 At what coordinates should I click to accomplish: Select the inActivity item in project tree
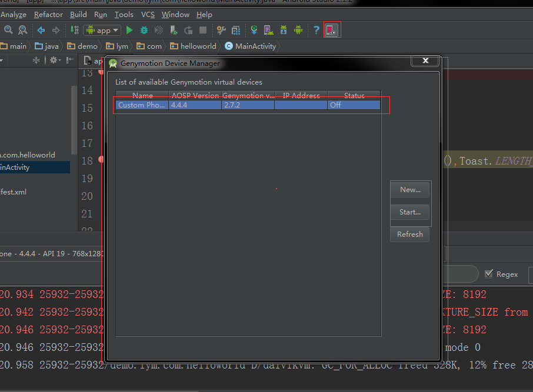35,167
